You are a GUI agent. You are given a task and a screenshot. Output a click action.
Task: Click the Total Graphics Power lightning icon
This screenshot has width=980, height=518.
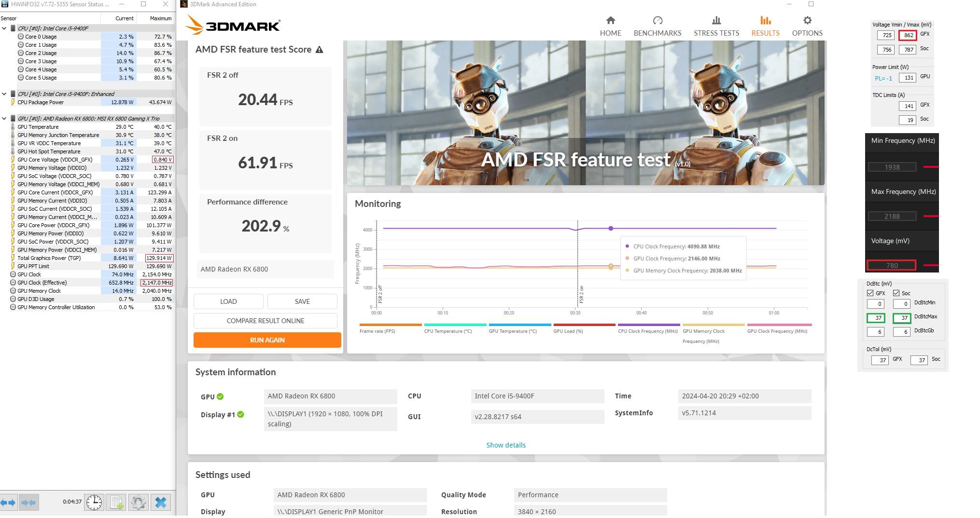[13, 258]
